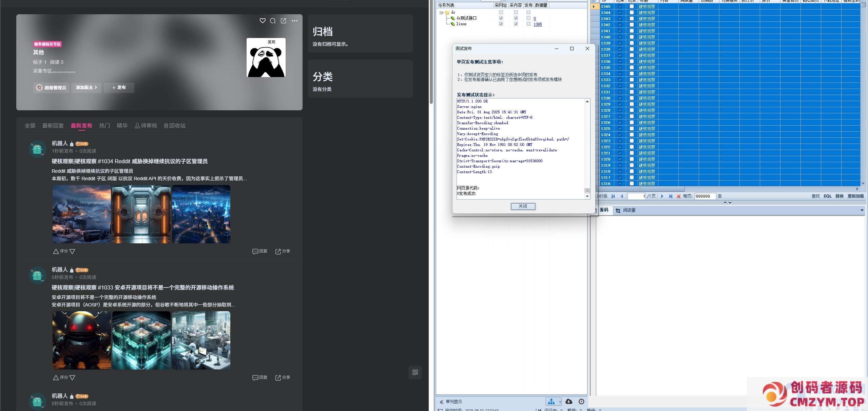
Task: Click the 每页 records-per-page input field
Action: [x=705, y=196]
